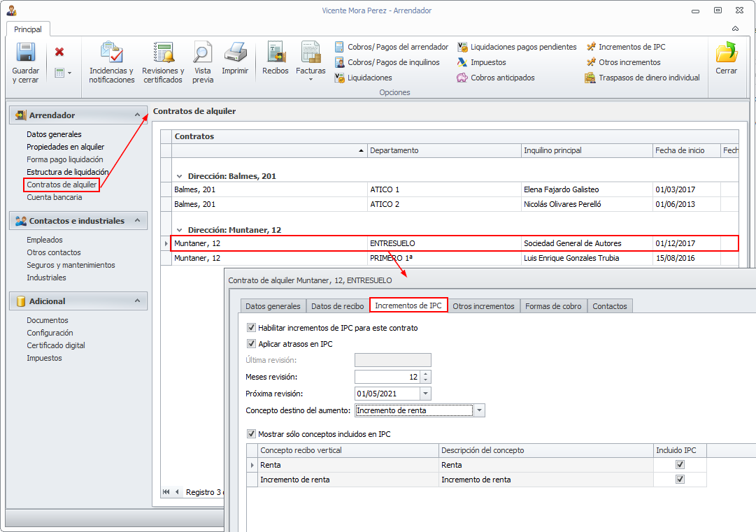756x532 pixels.
Task: Uncheck Aplicar atrasos en IPC
Action: [x=252, y=344]
